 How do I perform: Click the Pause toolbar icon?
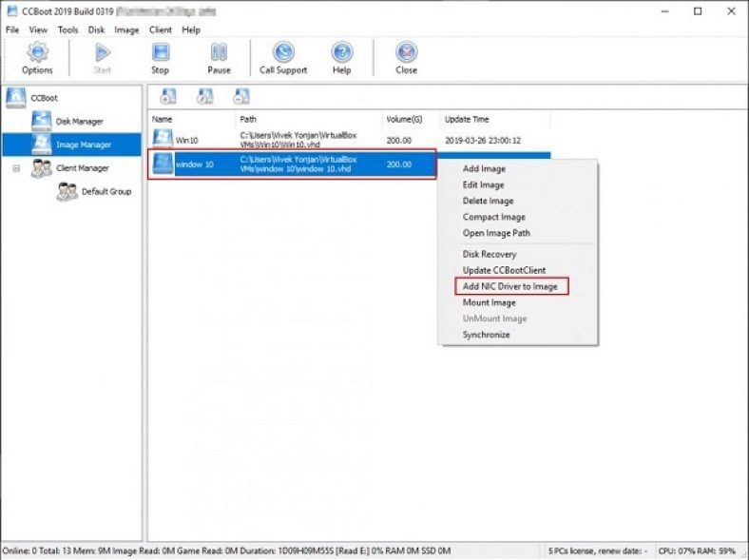(219, 53)
